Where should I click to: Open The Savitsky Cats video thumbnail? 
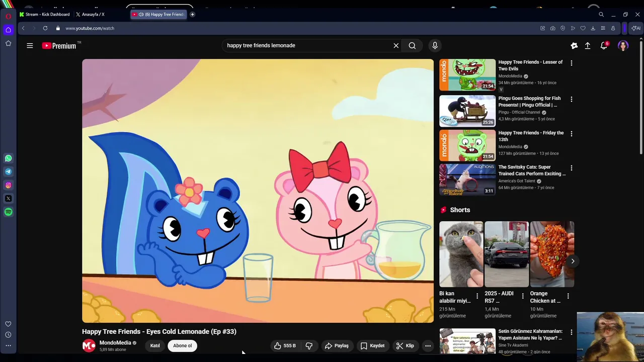coord(467,179)
